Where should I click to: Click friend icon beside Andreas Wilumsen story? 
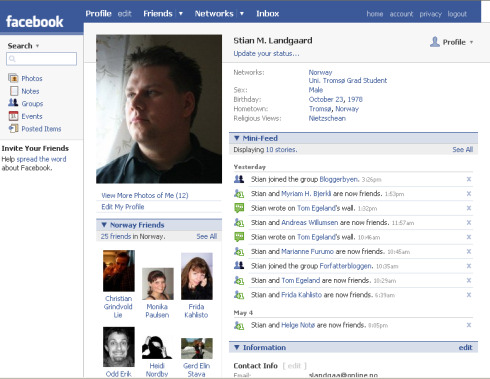(239, 222)
